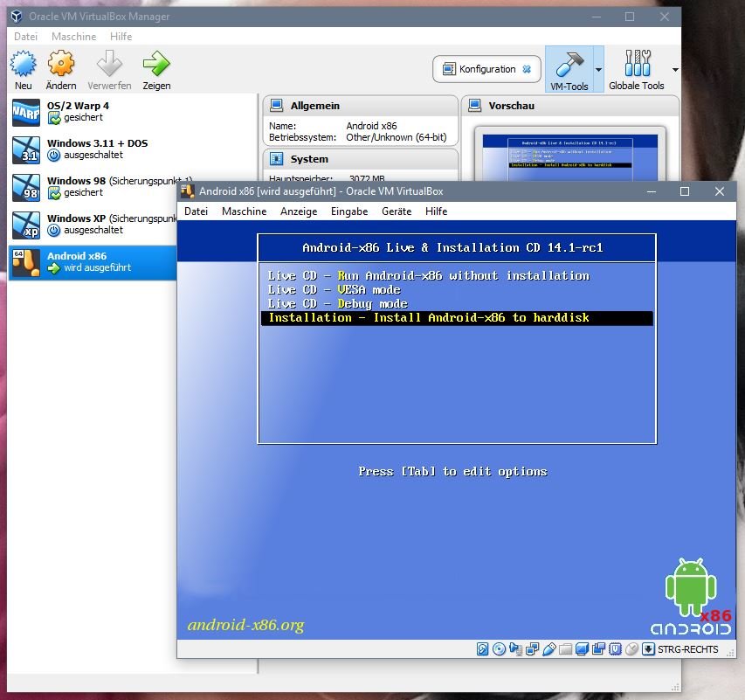The height and width of the screenshot is (700, 745).
Task: Minimize the Android x86 VM window
Action: coord(652,191)
